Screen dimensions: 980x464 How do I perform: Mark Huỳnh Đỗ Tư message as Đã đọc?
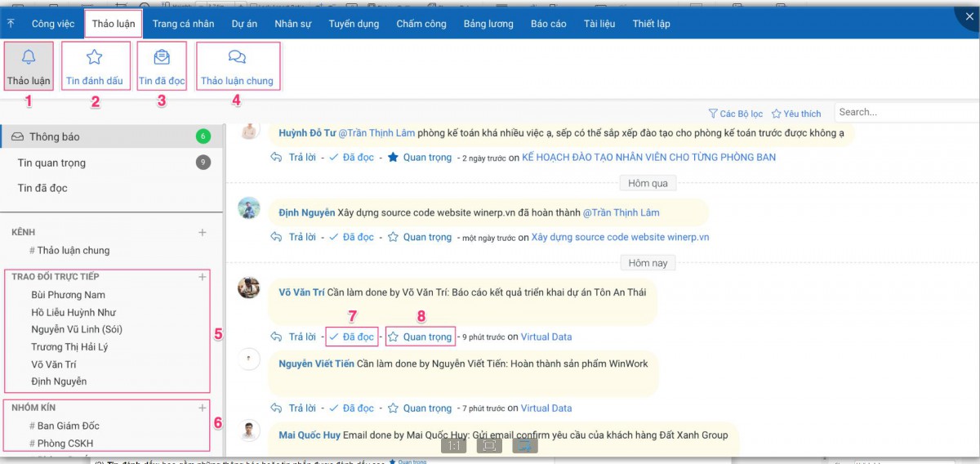pos(351,157)
